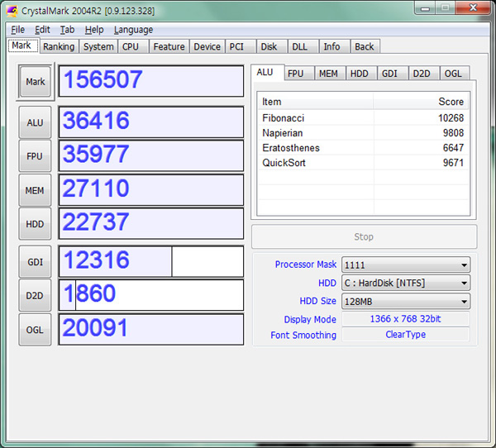Select the Fibonacci row

pos(363,118)
